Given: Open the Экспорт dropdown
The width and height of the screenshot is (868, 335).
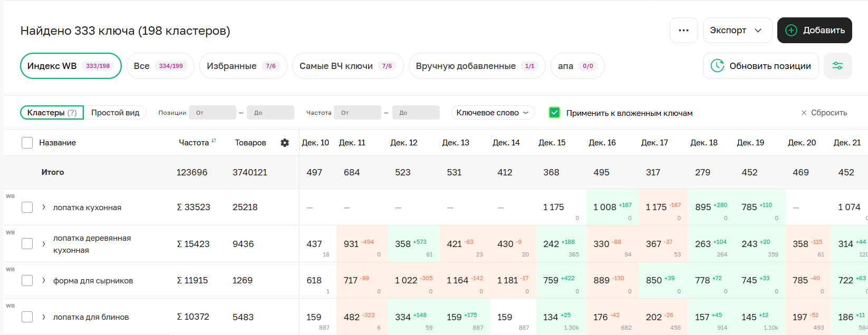Looking at the screenshot, I should pyautogui.click(x=737, y=31).
